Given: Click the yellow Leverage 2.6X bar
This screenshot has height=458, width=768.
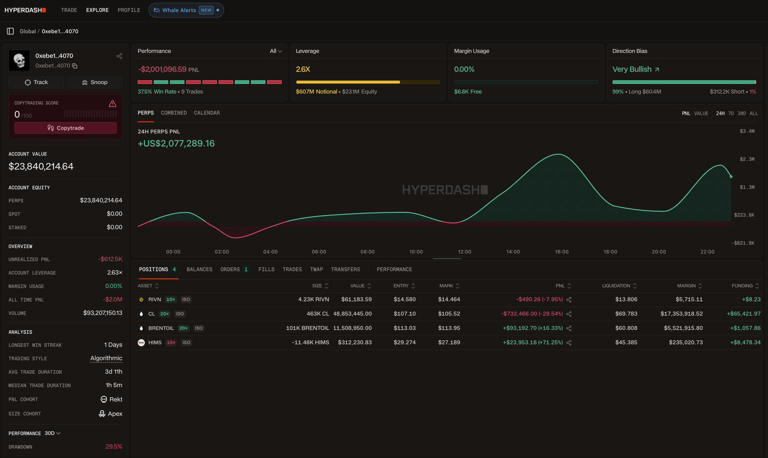Looking at the screenshot, I should pyautogui.click(x=368, y=82).
